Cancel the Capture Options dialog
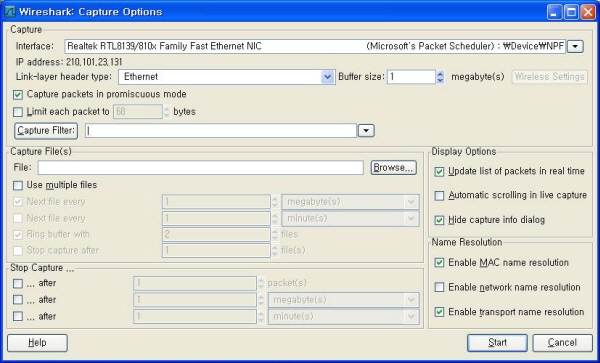Screen dimensions: 600x363 pos(562,343)
